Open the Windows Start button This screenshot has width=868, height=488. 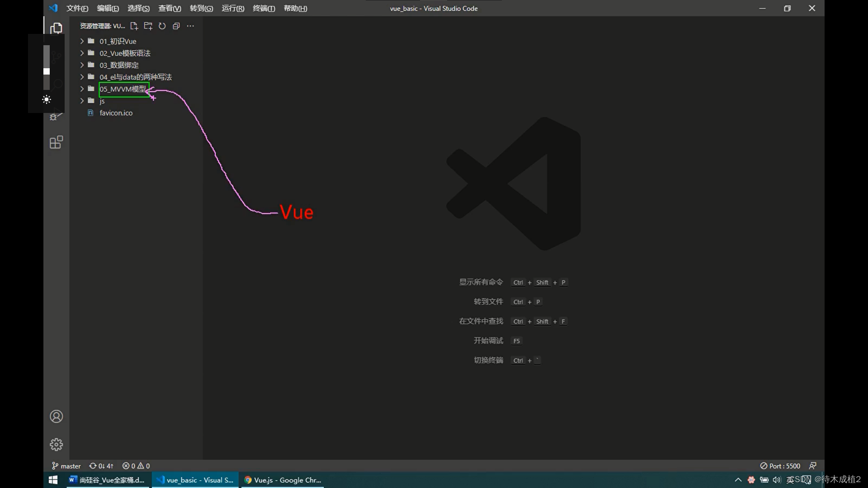click(x=53, y=480)
